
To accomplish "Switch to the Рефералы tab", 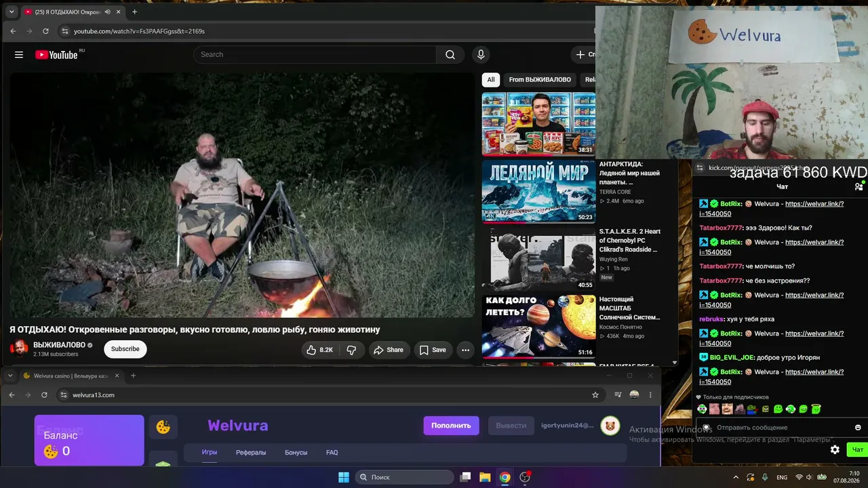I will point(251,452).
